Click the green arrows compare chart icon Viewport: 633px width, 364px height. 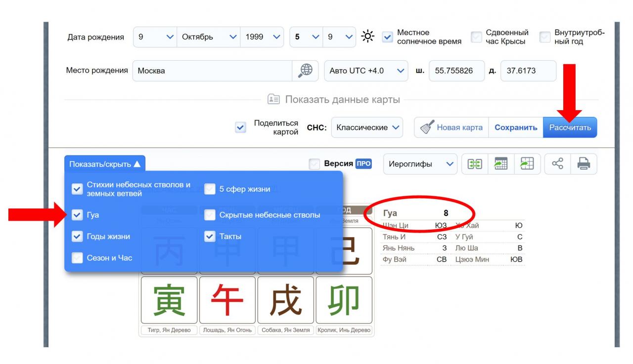pos(474,164)
